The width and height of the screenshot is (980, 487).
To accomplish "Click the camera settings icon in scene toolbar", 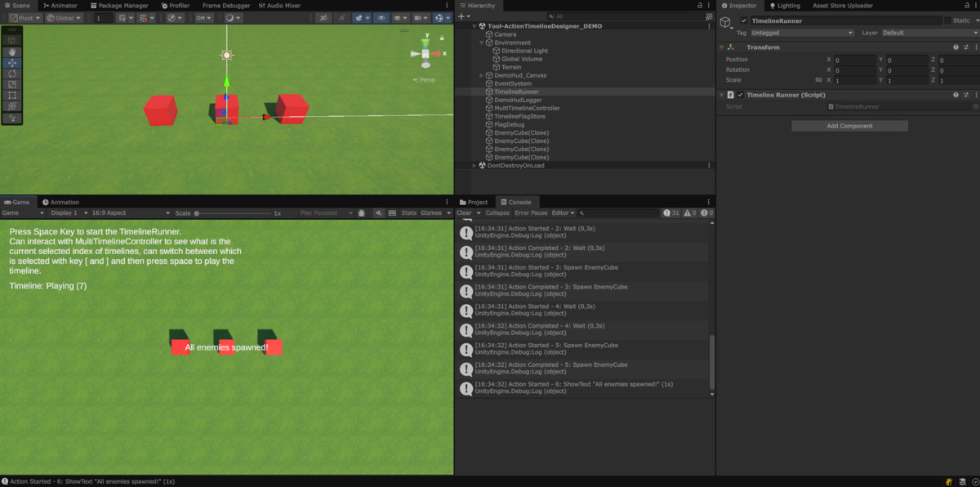I will pyautogui.click(x=419, y=18).
